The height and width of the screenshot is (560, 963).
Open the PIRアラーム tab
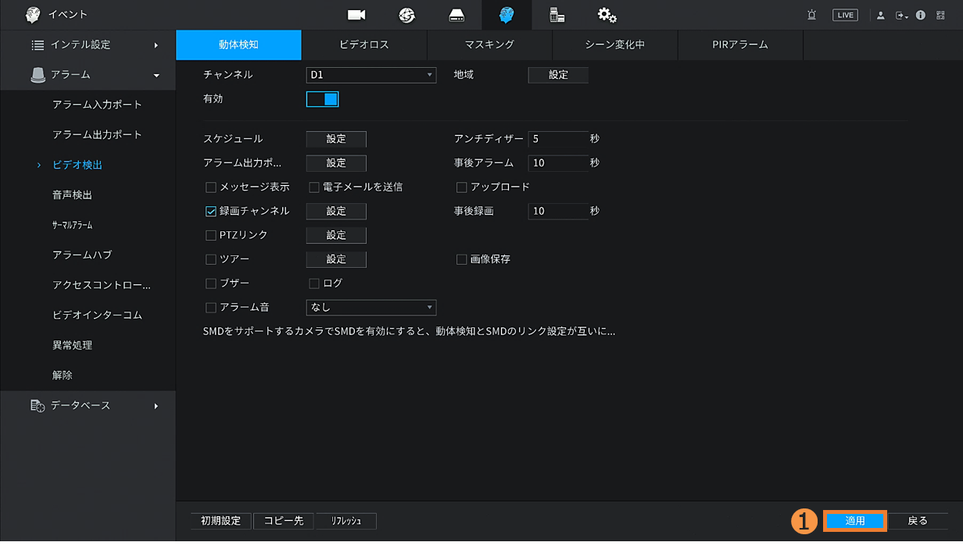pos(740,45)
